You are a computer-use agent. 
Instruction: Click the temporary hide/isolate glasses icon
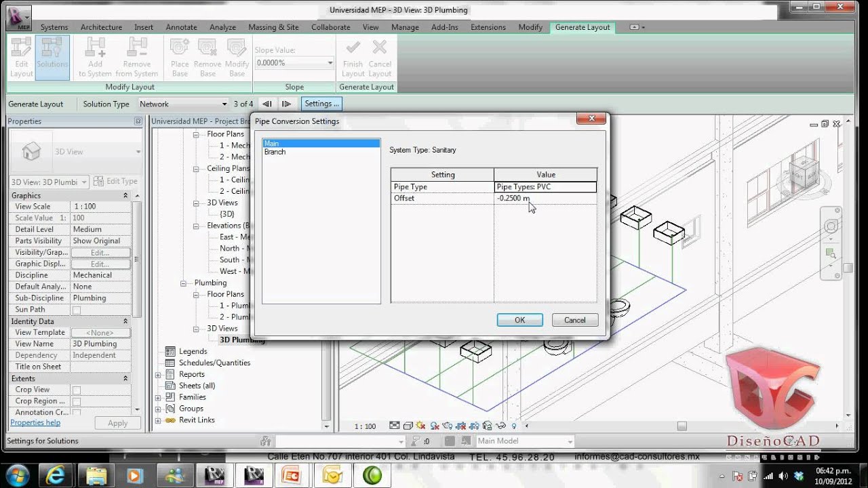(501, 426)
